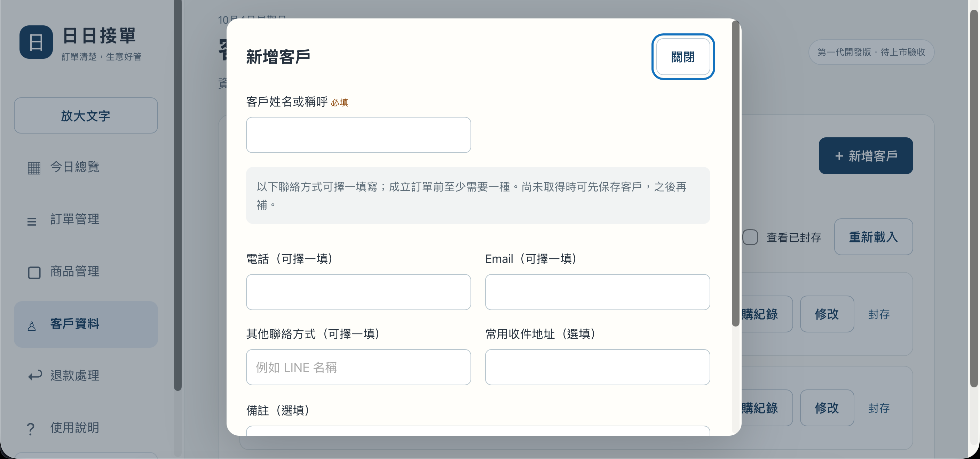Image resolution: width=980 pixels, height=459 pixels.
Task: Open 今日總覽 in the sidebar
Action: [x=86, y=167]
